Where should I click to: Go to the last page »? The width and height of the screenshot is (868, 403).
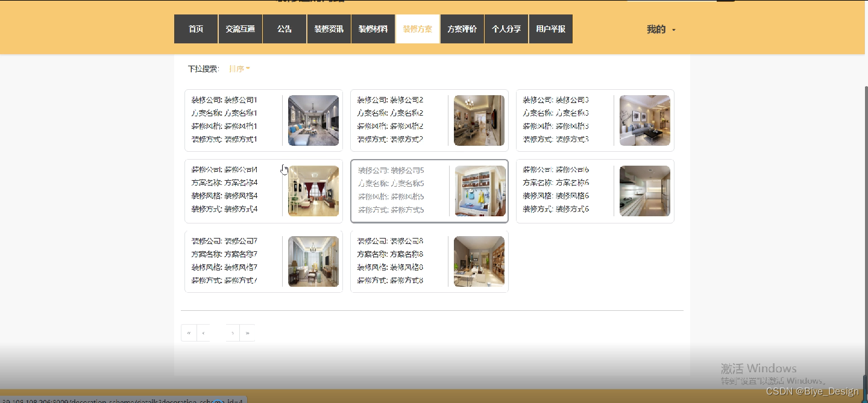click(247, 333)
